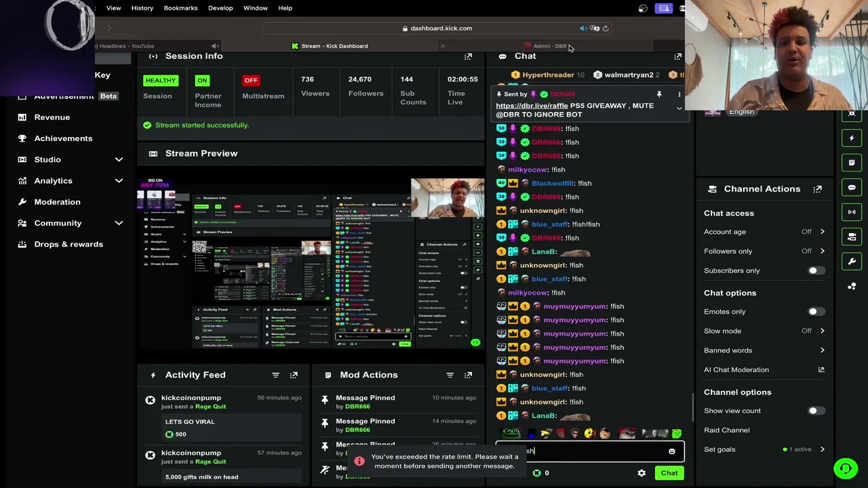Open the emoji picker in chat input
This screenshot has height=488, width=868.
671,451
